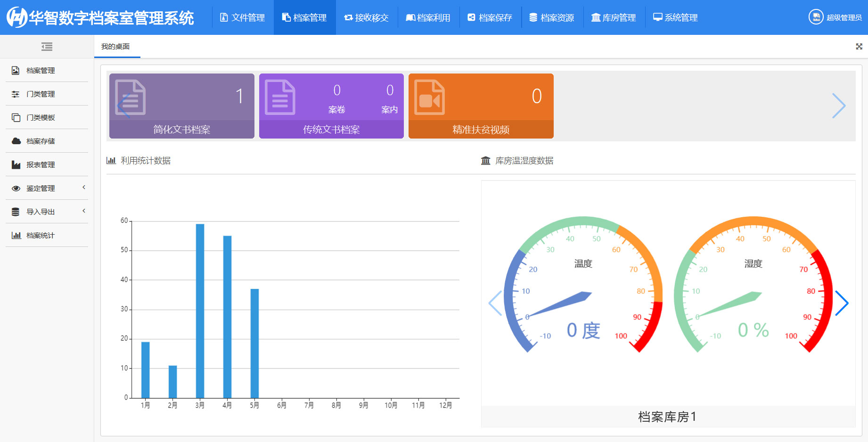868x442 pixels.
Task: Click the 5月 bar in the chart
Action: (254, 344)
